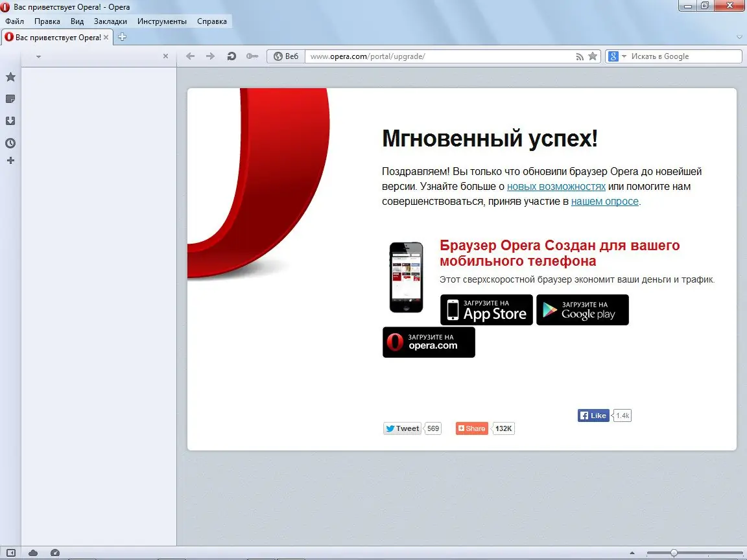Bookmark the page with the address bar star
Viewport: 747px width, 560px height.
click(593, 56)
